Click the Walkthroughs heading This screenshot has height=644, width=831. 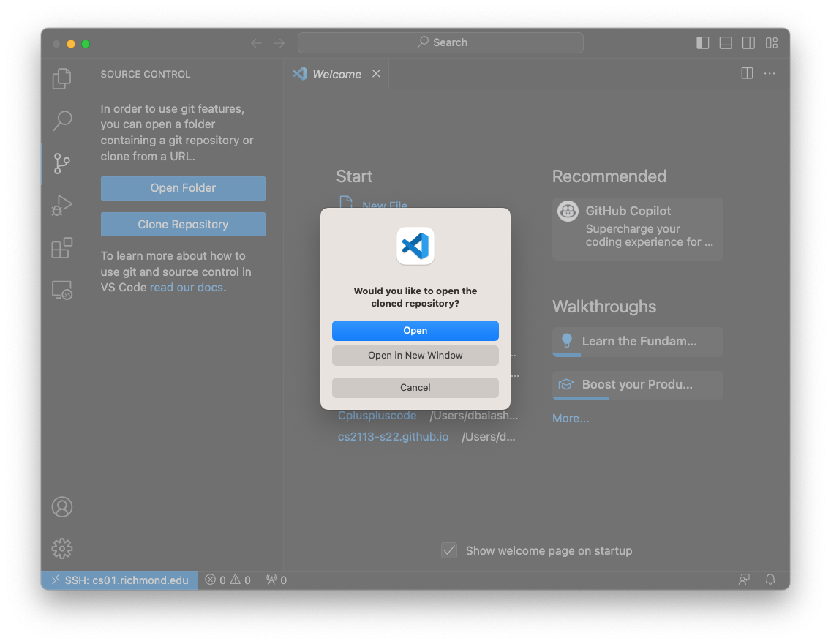(604, 307)
